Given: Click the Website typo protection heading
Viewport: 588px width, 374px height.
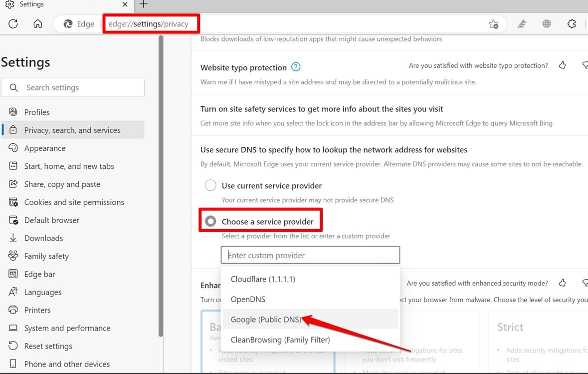Looking at the screenshot, I should tap(243, 67).
